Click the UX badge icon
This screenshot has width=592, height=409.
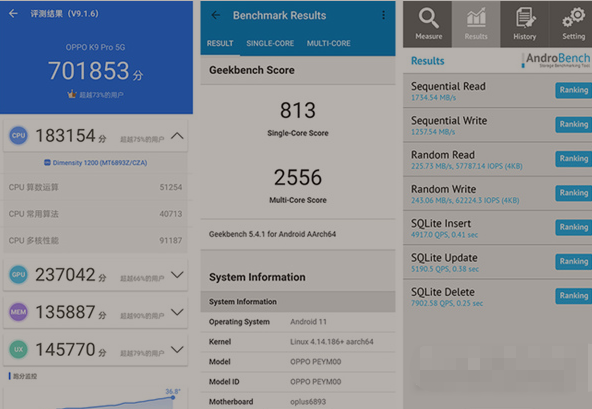(18, 349)
